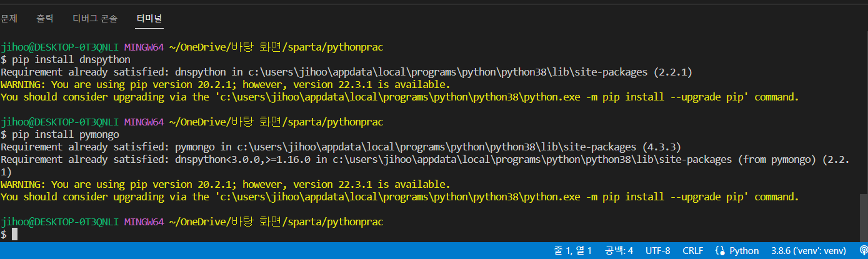The width and height of the screenshot is (868, 259).
Task: Focus the terminal cursor at the last prompt
Action: pos(14,234)
